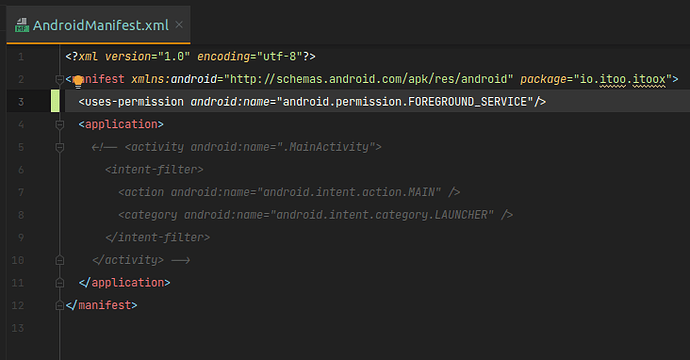Click the fold end marker on line 10

(x=60, y=260)
